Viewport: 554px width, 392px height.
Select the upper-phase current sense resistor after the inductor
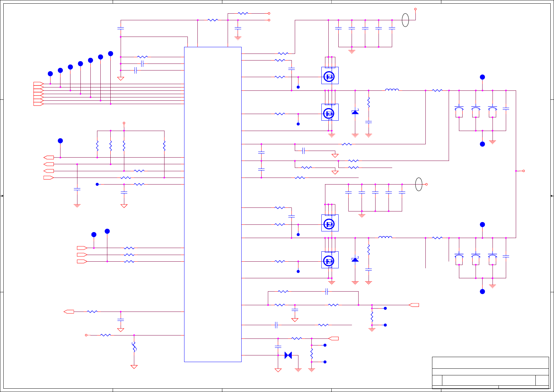point(437,90)
